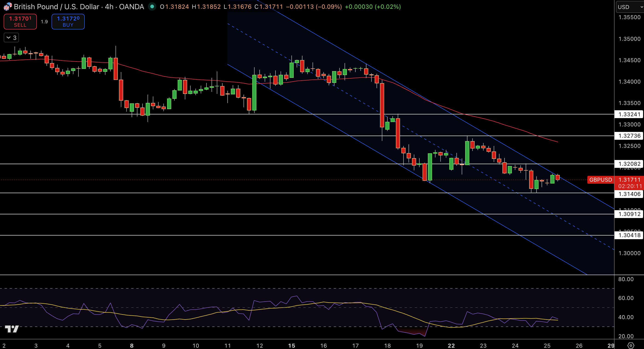Screen dimensions: 644x349
Task: Click the 1.9 spread value
Action: tap(44, 22)
